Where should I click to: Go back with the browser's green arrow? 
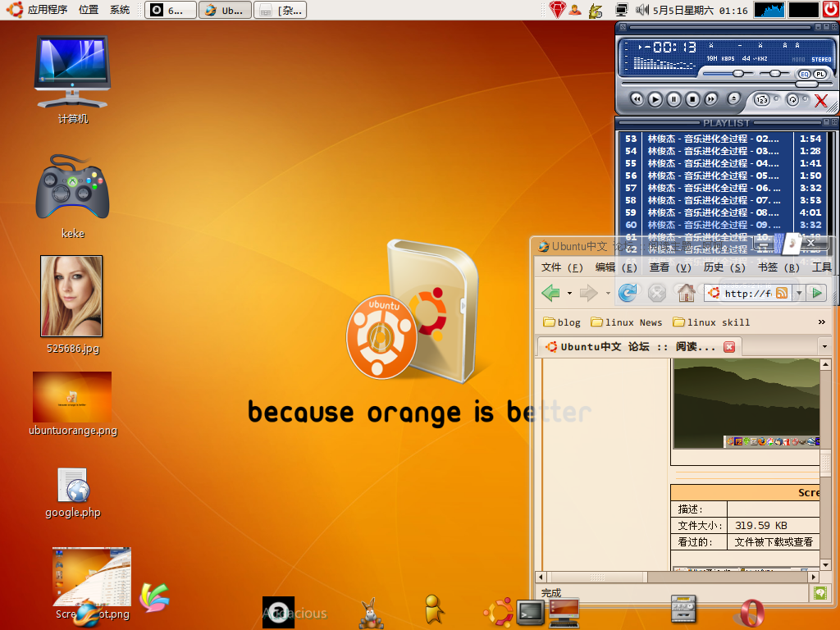coord(550,293)
